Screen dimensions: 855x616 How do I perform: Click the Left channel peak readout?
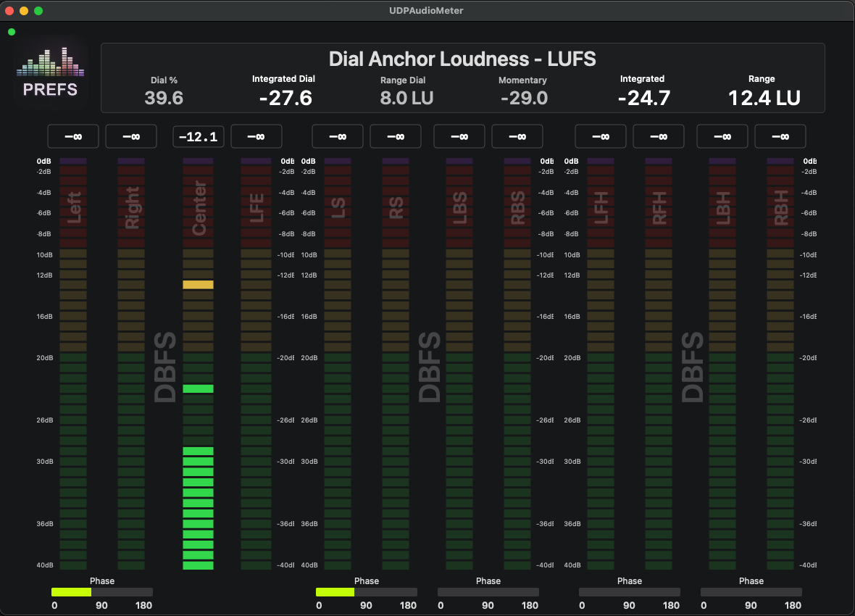pos(73,136)
